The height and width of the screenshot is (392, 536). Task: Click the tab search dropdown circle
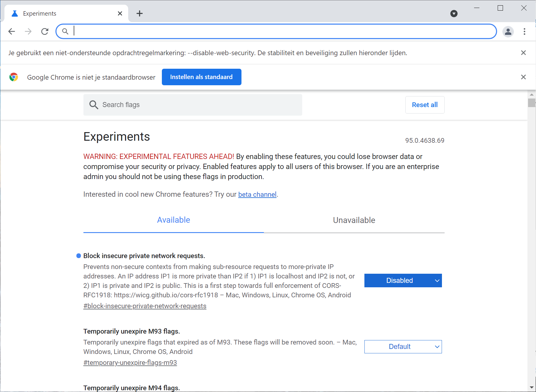pos(454,14)
